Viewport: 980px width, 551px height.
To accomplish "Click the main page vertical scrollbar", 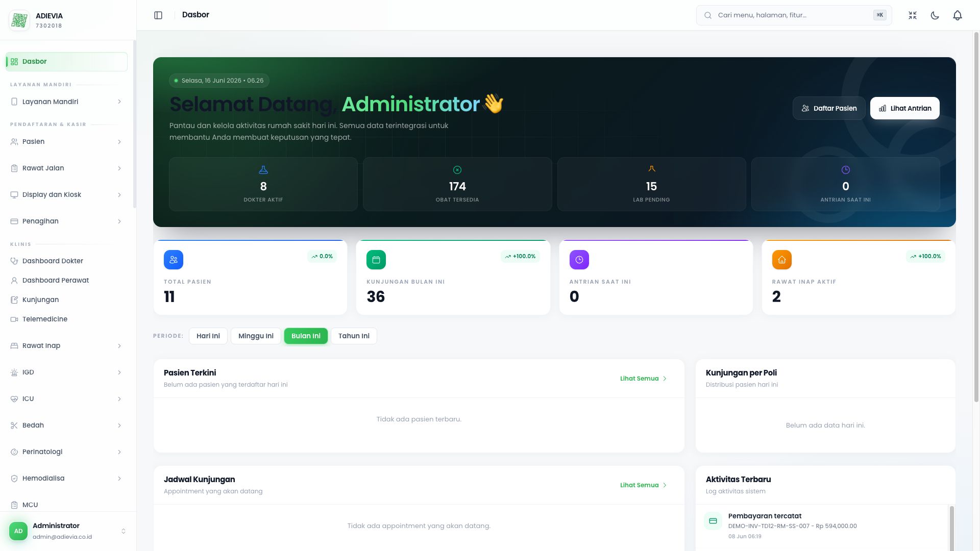I will click(x=977, y=217).
